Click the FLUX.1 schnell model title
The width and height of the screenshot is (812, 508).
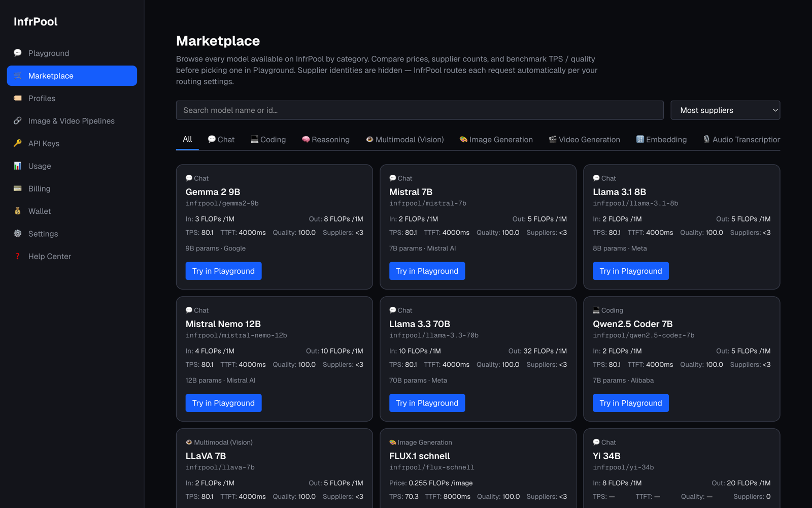point(419,456)
